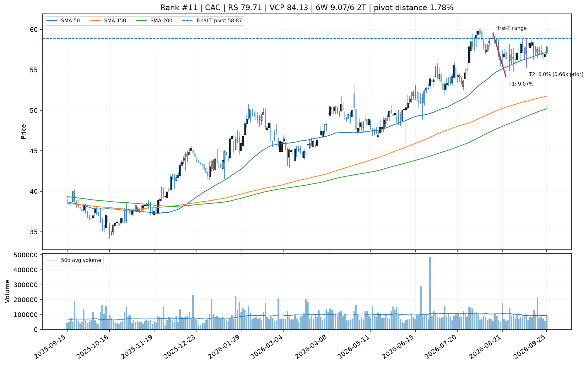Screen dimensions: 588x365
Task: Select the SMA 50 legend entry
Action: coord(63,21)
